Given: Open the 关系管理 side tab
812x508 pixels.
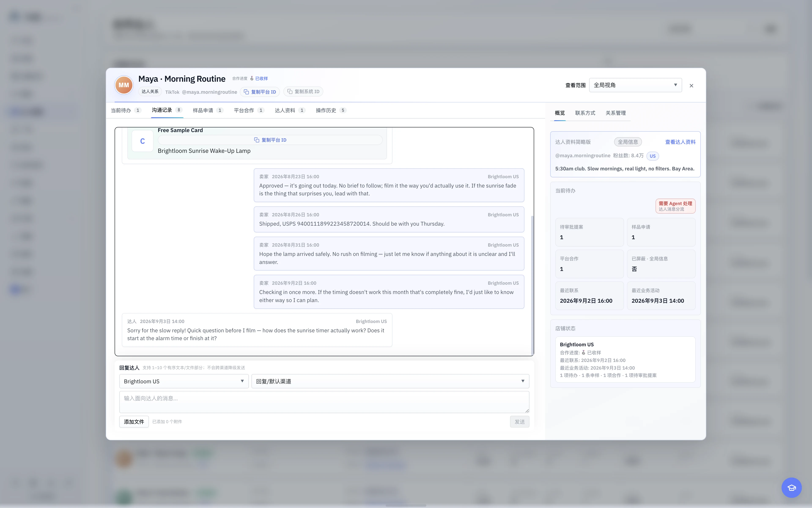Looking at the screenshot, I should coord(616,113).
